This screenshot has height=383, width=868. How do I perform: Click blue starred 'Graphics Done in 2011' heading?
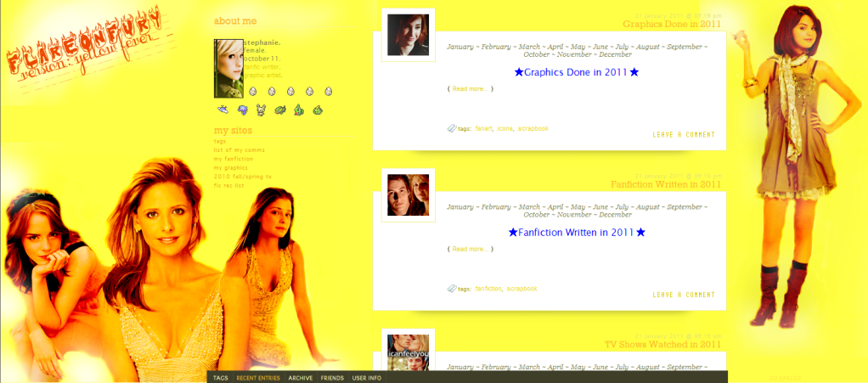point(577,72)
